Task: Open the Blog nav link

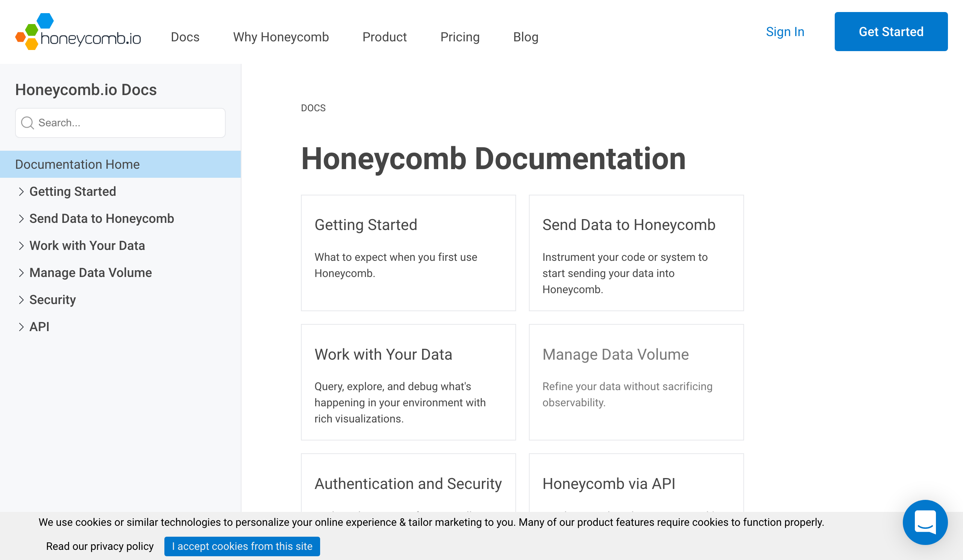Action: click(526, 37)
